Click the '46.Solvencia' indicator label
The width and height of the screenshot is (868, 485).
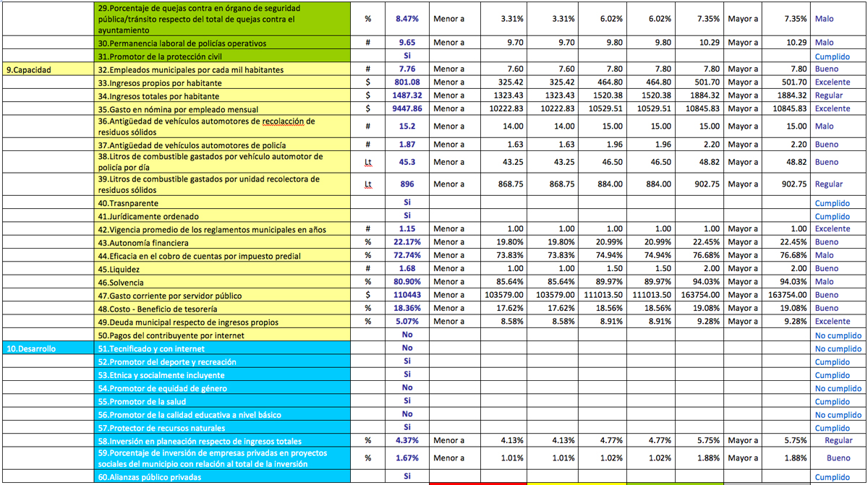tap(121, 282)
